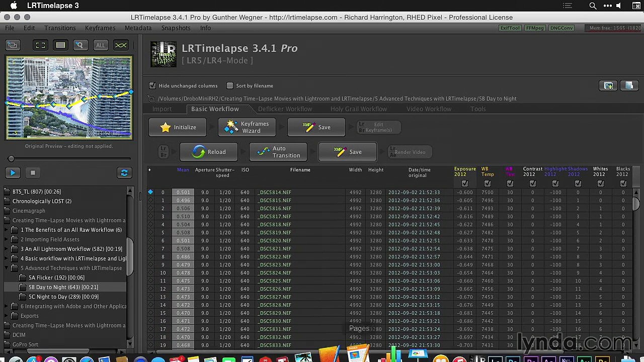Click the Initialize star button
Viewport: 644px width, 362px height.
pyautogui.click(x=179, y=127)
